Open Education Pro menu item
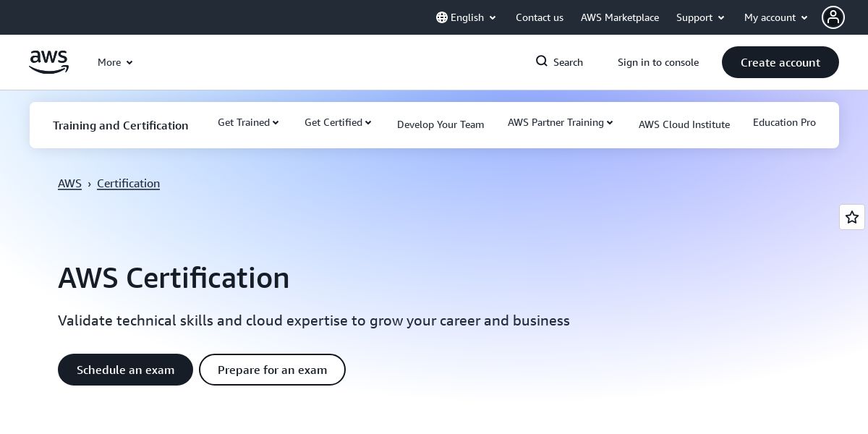 pos(784,123)
